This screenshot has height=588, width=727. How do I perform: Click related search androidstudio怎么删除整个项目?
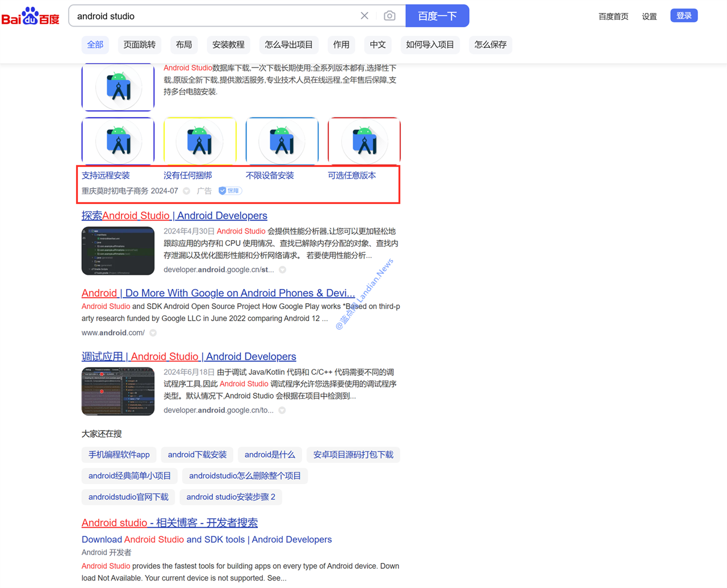245,476
